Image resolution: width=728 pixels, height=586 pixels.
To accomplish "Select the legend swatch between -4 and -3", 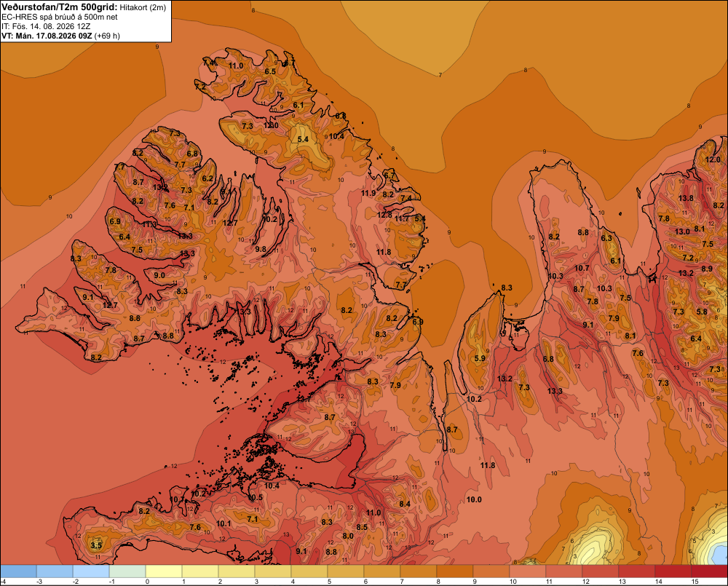I will (18, 571).
